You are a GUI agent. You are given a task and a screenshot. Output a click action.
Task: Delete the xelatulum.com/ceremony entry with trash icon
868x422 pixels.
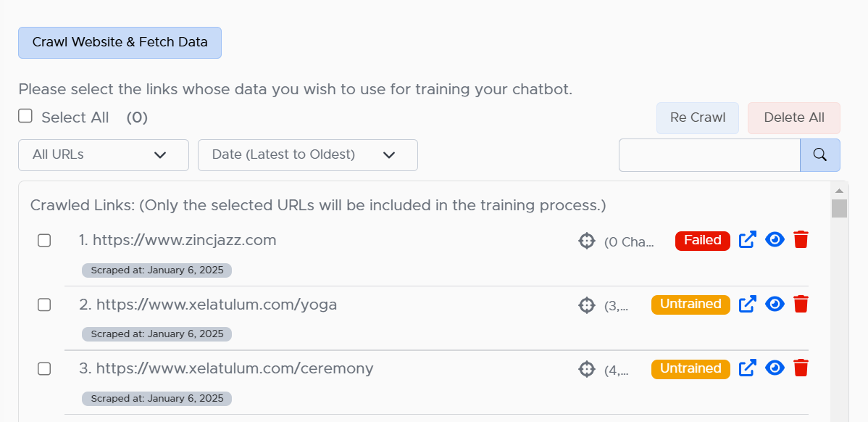[801, 368]
